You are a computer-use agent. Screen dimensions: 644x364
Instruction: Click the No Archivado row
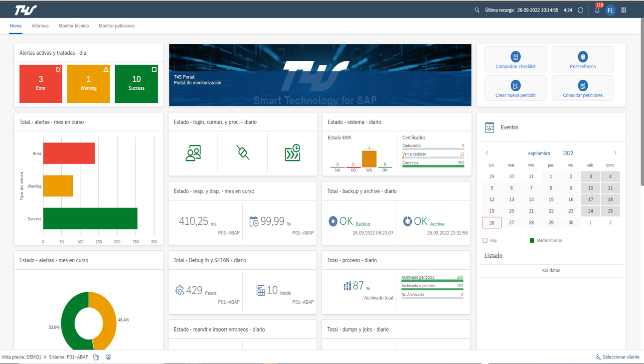(432, 296)
